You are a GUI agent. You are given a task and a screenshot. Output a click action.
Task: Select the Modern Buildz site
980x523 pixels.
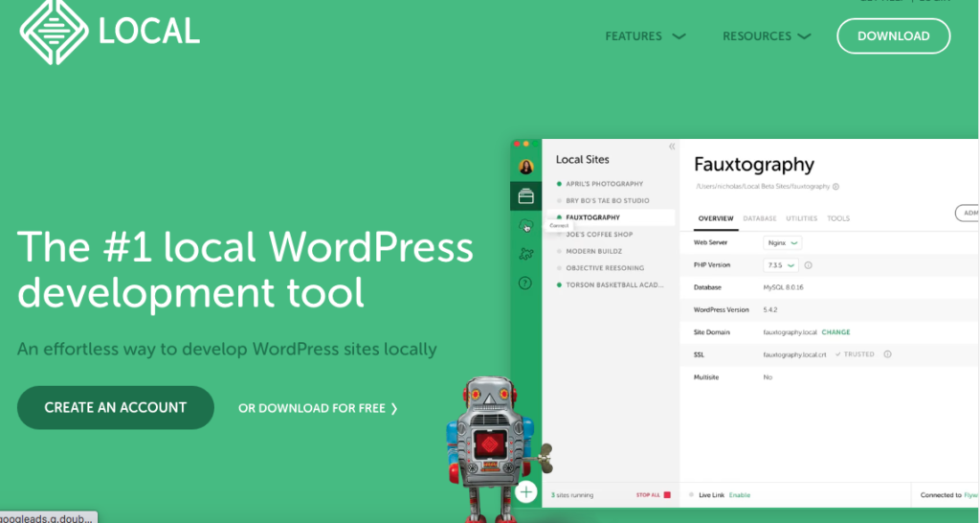(593, 252)
